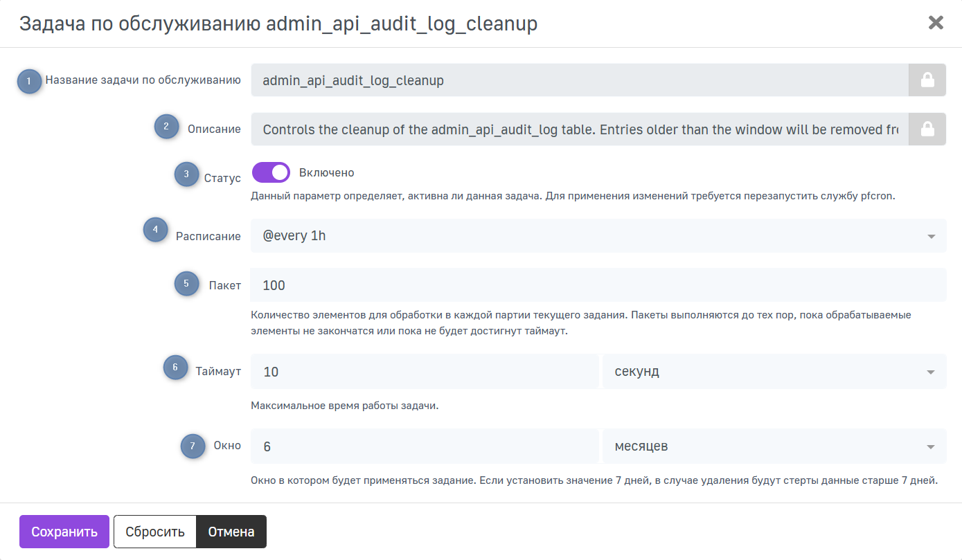Close the dialog with the X button
The height and width of the screenshot is (560, 962).
936,23
